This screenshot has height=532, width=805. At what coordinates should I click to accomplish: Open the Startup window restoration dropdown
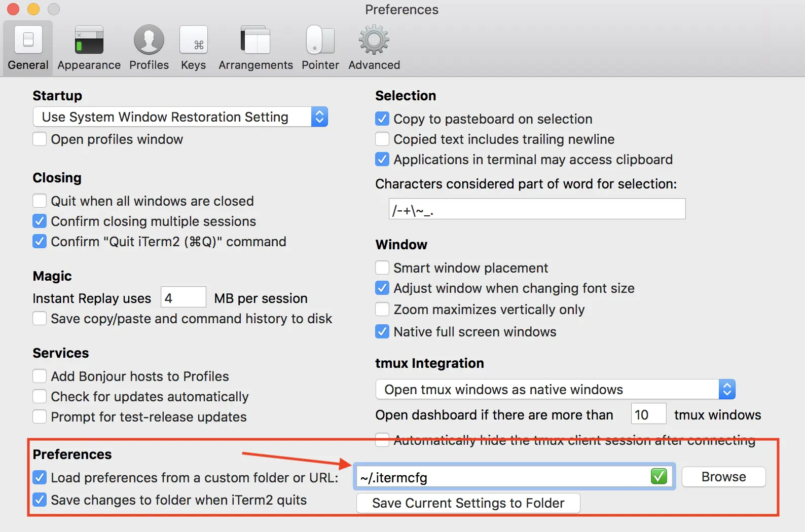click(x=180, y=117)
